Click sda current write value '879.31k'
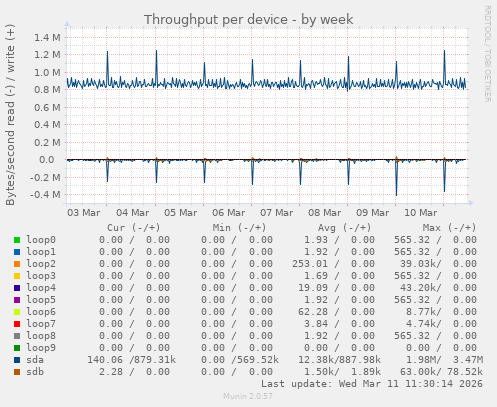This screenshot has width=497, height=407. [x=155, y=360]
